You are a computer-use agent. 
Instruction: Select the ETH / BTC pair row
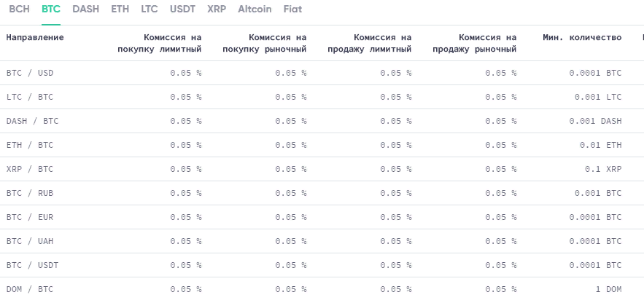point(322,145)
